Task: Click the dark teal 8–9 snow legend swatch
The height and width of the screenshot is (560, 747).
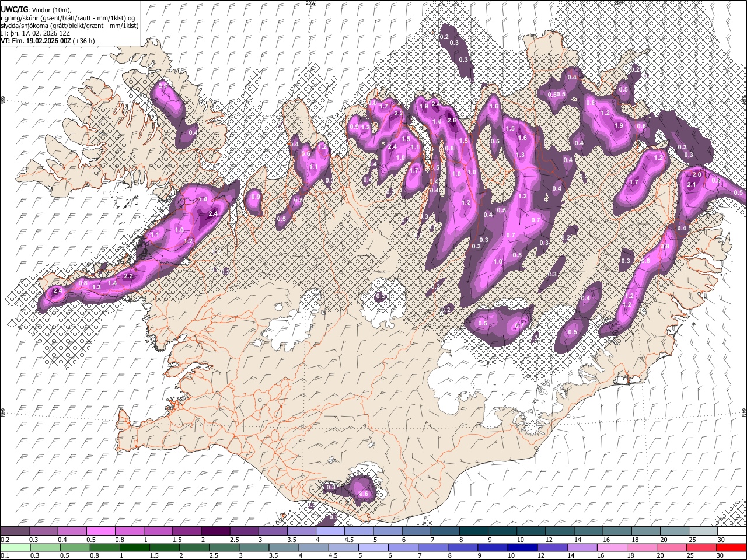Action: click(x=474, y=531)
